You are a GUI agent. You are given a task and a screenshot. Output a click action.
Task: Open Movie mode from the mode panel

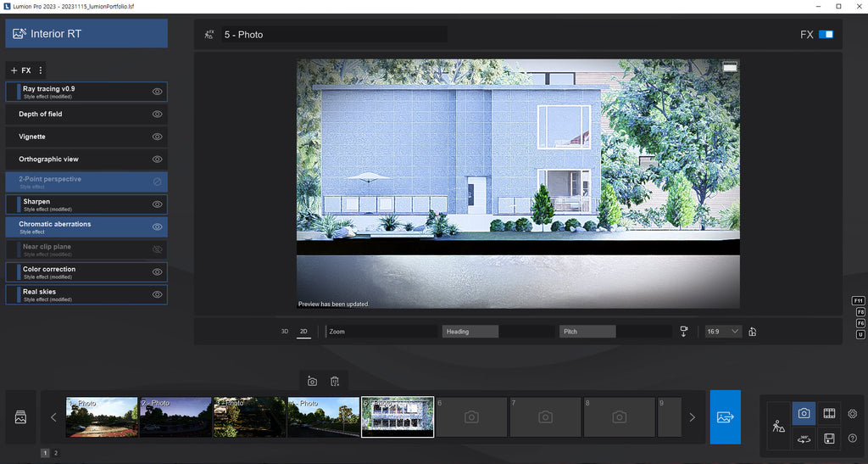[829, 414]
